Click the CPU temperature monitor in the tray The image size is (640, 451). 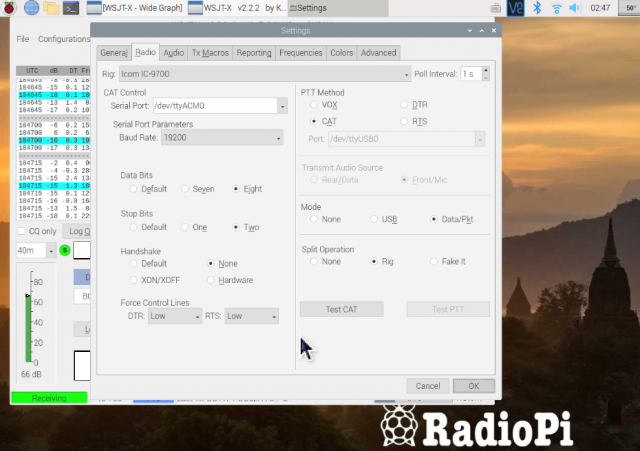coord(629,8)
